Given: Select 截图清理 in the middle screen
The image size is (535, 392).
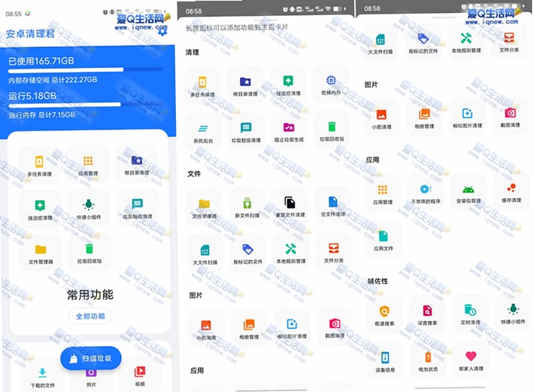Looking at the screenshot, I should click(335, 327).
